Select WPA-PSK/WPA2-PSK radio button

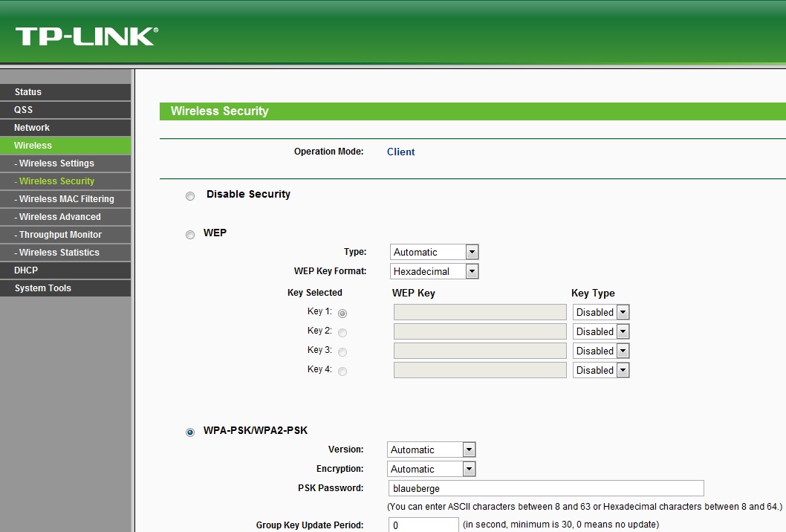pos(190,432)
